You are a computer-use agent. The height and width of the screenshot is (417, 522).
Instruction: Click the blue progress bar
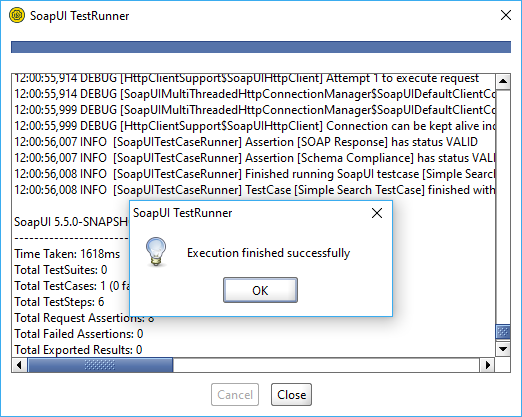click(x=261, y=47)
